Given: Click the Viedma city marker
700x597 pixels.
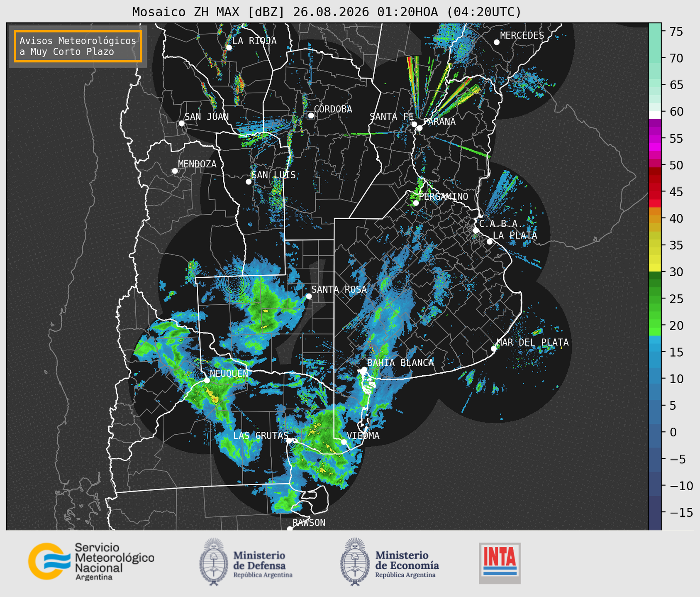Looking at the screenshot, I should pyautogui.click(x=344, y=442).
